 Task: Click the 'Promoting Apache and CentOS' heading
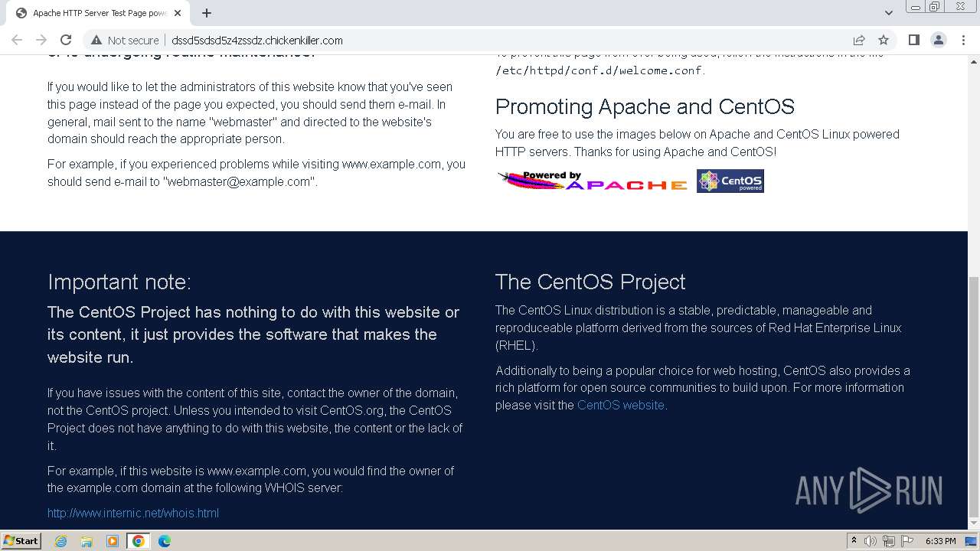point(645,106)
